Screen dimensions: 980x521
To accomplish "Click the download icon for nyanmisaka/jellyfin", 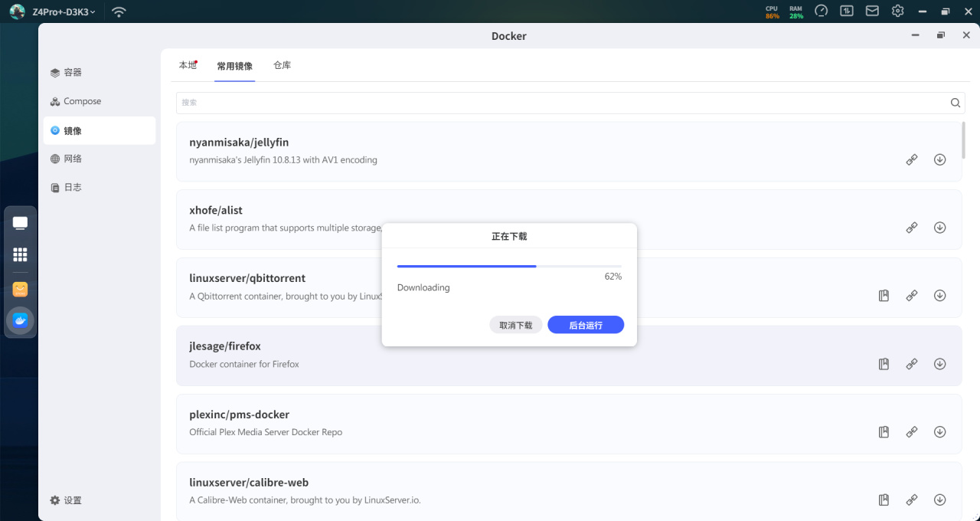I will coord(940,159).
